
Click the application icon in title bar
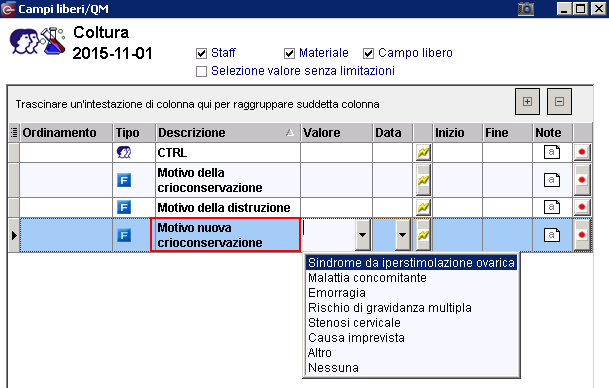(8, 9)
